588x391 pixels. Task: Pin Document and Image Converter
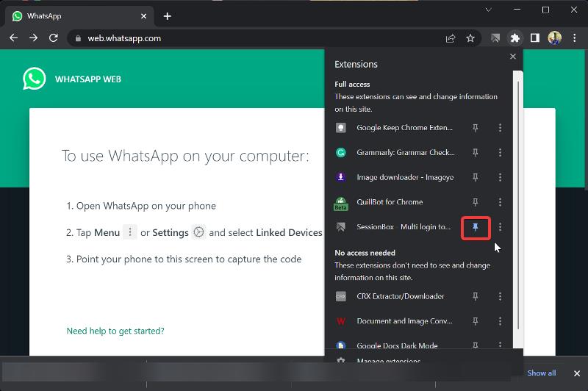click(475, 321)
